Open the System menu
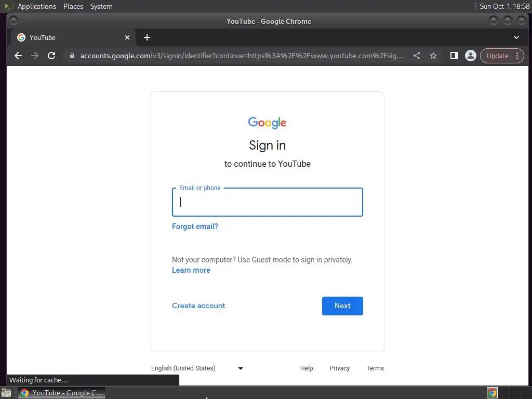The height and width of the screenshot is (399, 532). click(x=101, y=6)
